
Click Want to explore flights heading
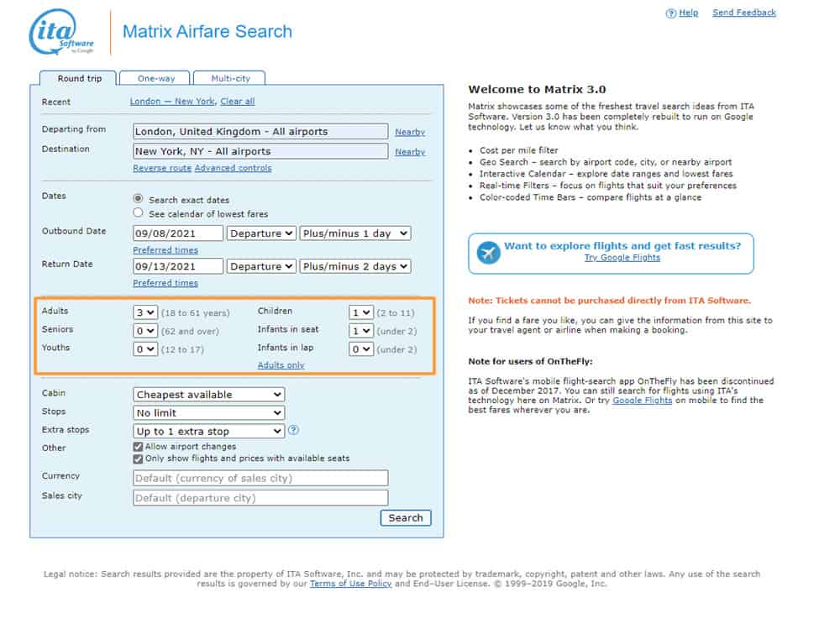622,246
